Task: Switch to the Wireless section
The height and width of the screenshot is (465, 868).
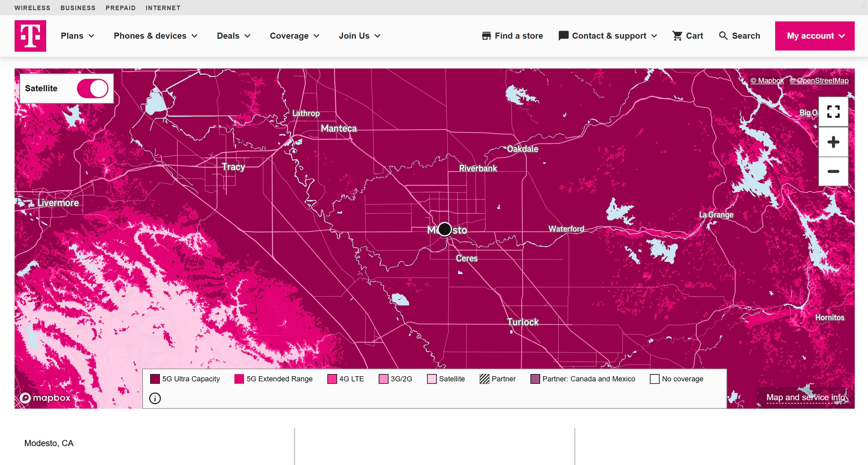Action: pos(32,8)
